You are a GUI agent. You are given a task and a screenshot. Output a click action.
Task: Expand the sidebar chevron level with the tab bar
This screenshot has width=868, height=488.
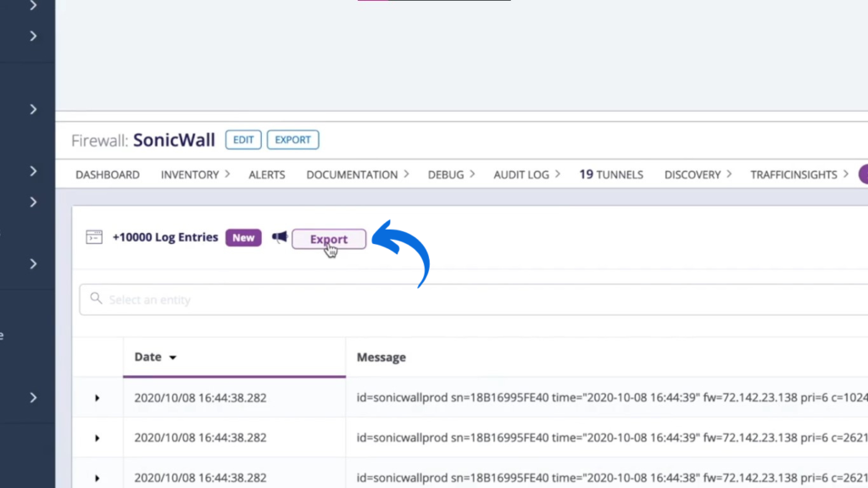(x=33, y=171)
